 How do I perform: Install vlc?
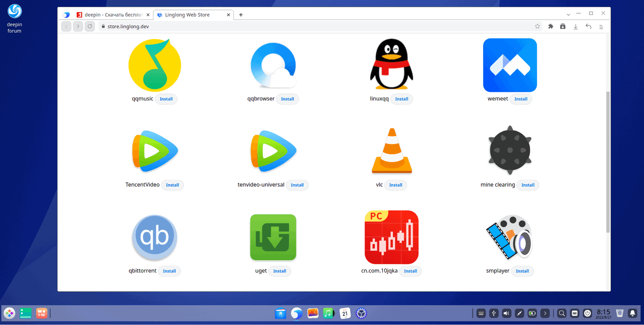coord(395,185)
